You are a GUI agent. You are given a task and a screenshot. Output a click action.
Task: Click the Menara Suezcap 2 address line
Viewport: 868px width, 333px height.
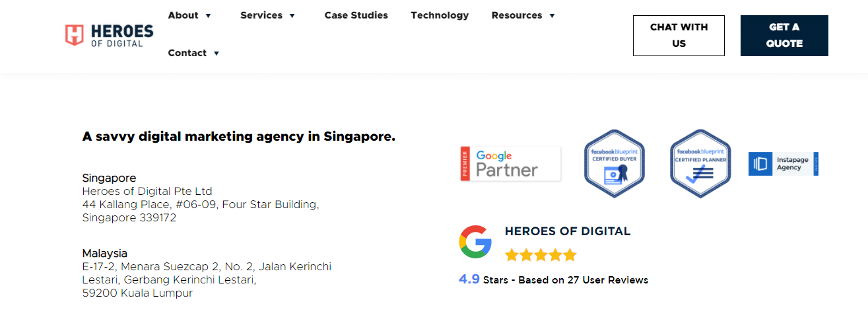click(x=207, y=266)
